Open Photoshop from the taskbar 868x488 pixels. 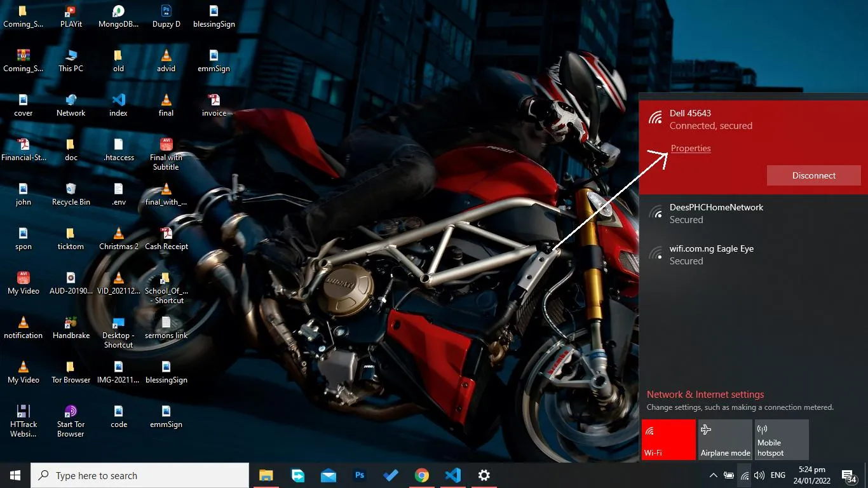(x=360, y=475)
